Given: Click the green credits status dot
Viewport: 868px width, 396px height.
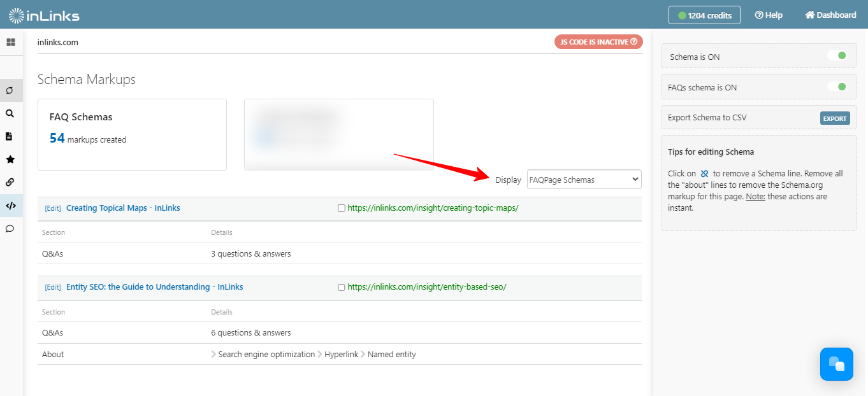Looking at the screenshot, I should coord(682,15).
